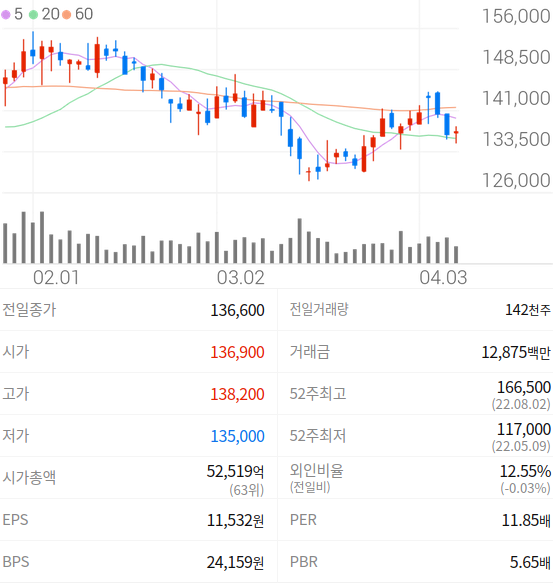Click the last red candlestick on the chart
Image resolution: width=553 pixels, height=583 pixels.
coord(456,135)
